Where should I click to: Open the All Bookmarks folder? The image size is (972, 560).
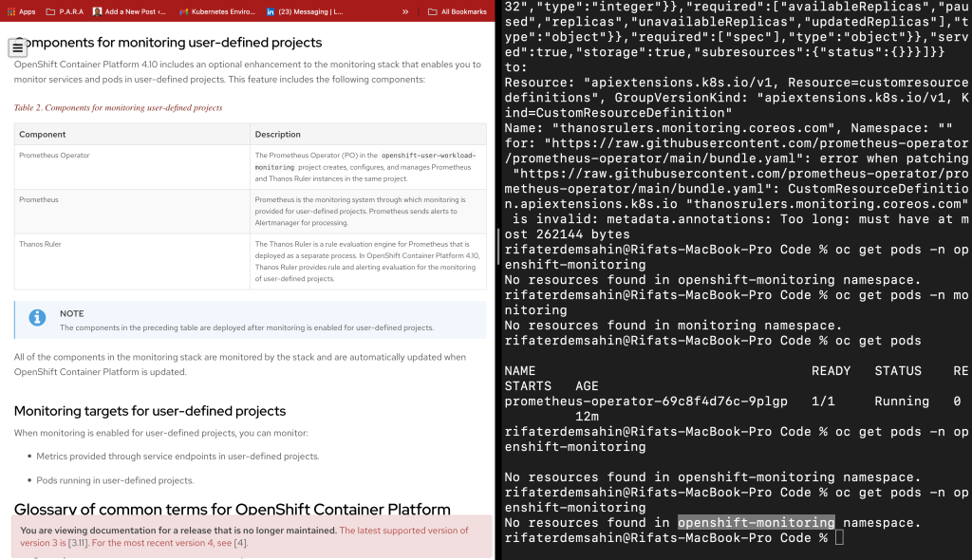458,11
